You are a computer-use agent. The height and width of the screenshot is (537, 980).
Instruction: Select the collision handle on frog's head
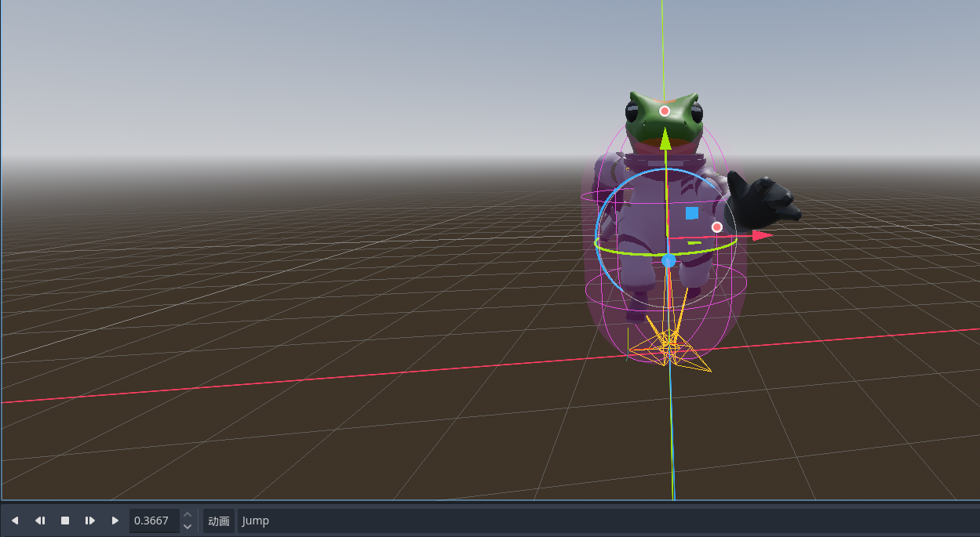665,111
